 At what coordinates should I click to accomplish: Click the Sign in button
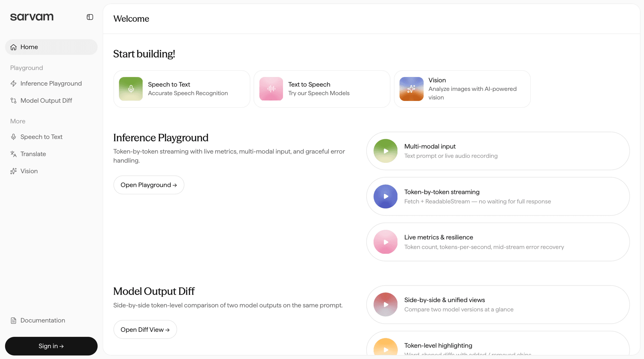[x=51, y=346]
